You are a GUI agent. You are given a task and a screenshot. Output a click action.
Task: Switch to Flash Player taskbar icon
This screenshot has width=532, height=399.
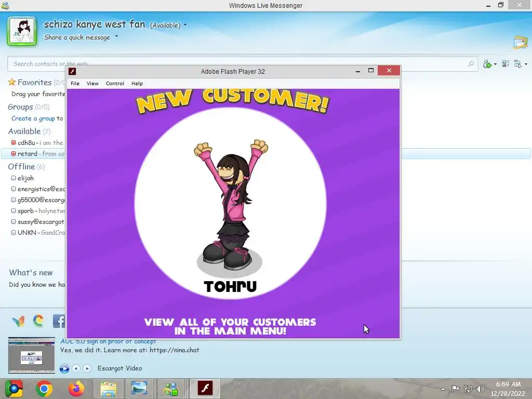tap(205, 389)
